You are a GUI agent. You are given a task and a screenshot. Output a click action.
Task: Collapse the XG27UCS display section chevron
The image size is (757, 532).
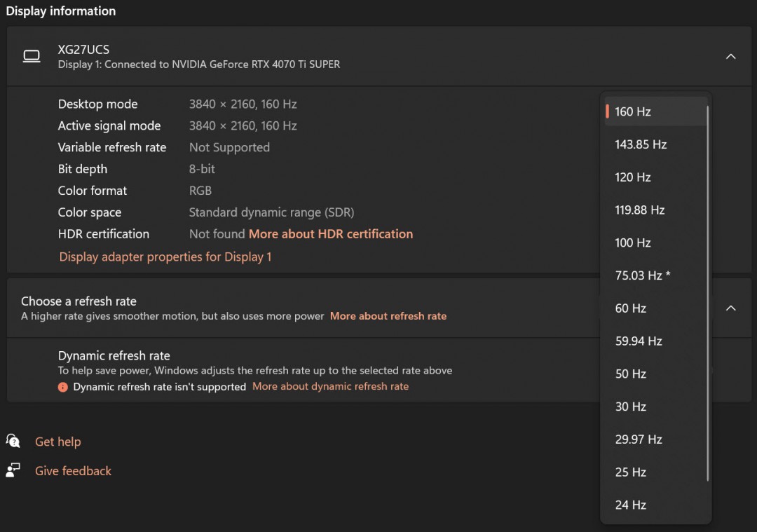[730, 57]
